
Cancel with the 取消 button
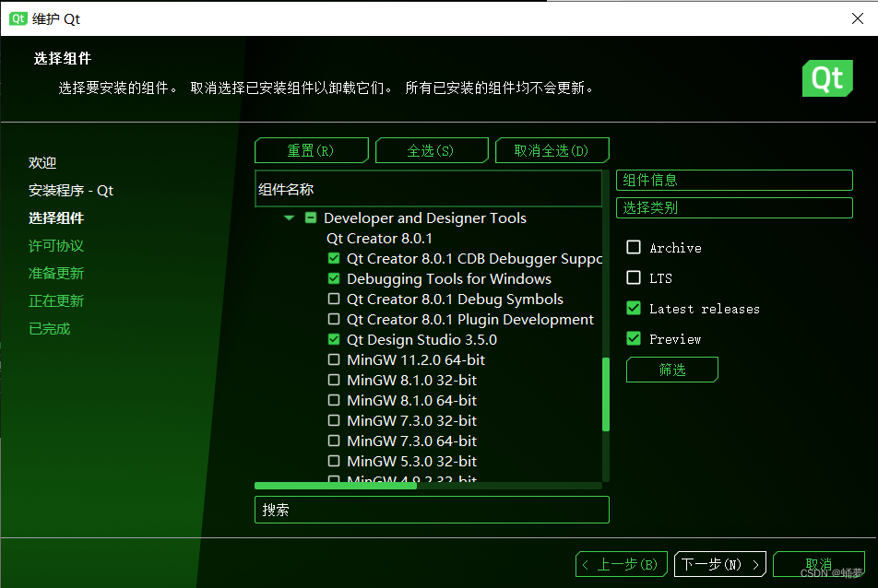tap(819, 565)
